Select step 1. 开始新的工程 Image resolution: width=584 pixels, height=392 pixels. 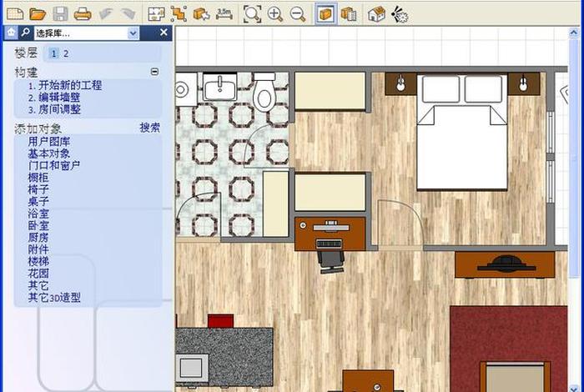pyautogui.click(x=65, y=85)
